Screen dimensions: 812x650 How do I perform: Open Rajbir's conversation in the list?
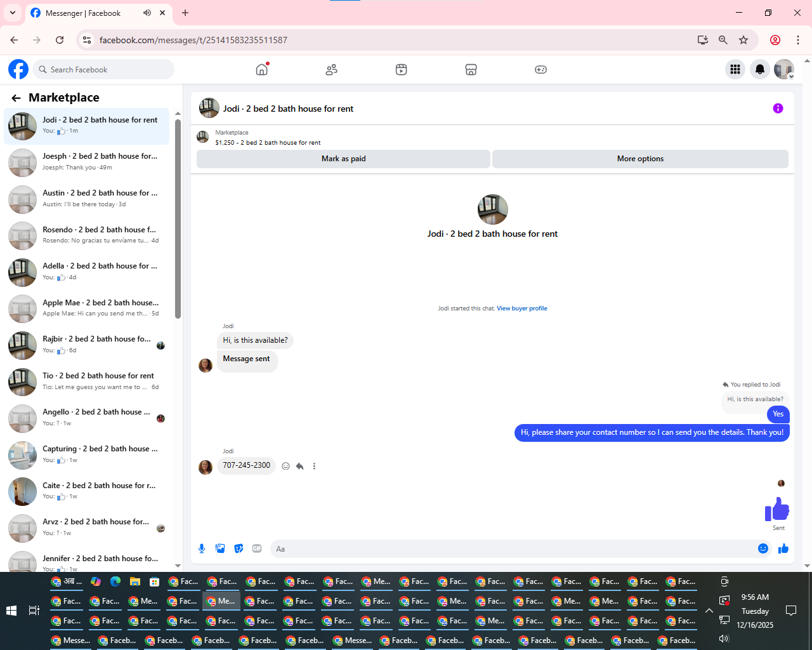tap(87, 345)
